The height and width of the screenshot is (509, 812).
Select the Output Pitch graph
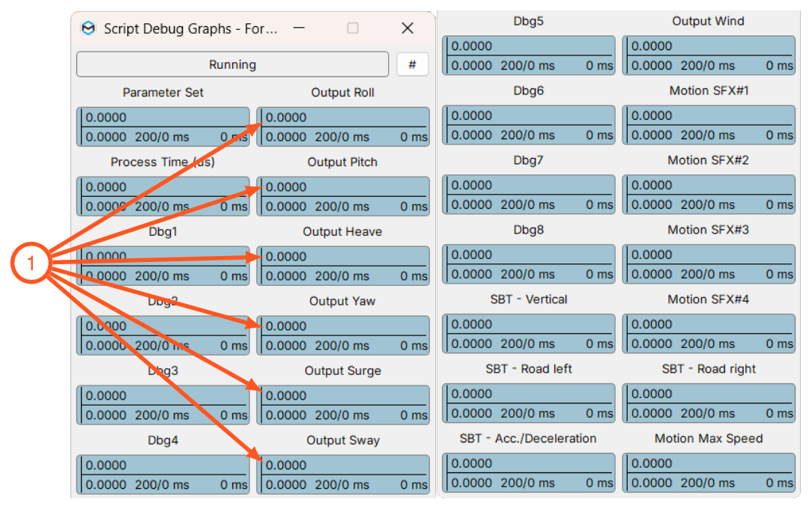point(343,196)
